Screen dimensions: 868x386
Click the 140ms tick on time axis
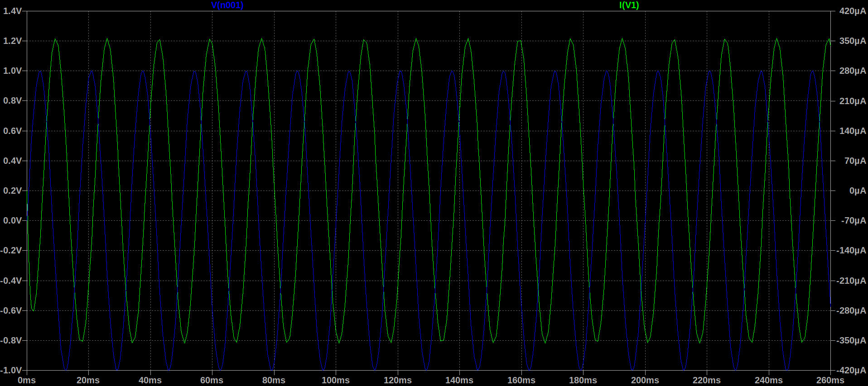[459, 380]
